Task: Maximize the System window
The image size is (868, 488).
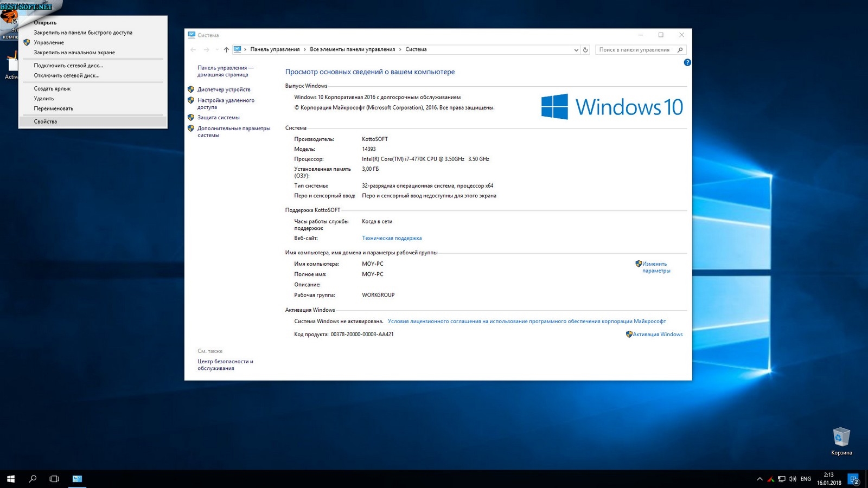Action: (661, 35)
